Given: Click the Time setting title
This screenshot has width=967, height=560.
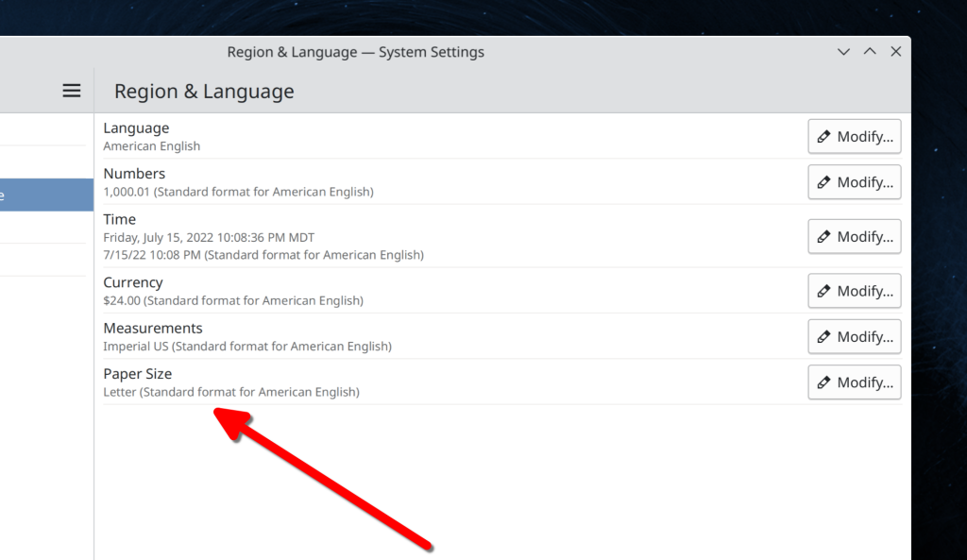Looking at the screenshot, I should tap(120, 219).
